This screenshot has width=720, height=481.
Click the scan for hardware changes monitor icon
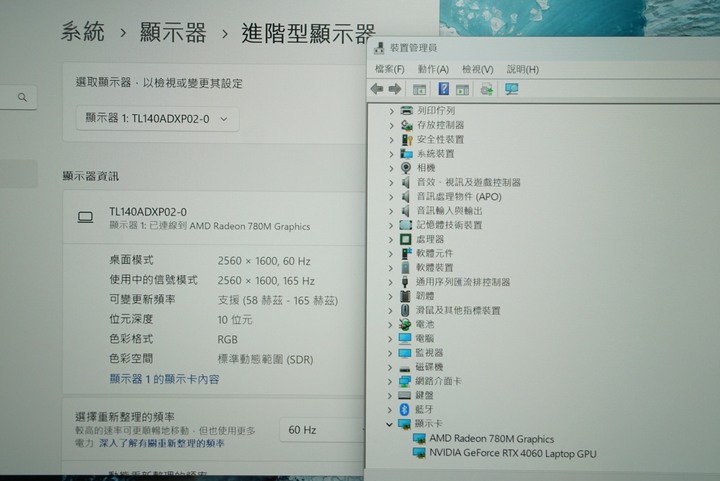tap(512, 89)
